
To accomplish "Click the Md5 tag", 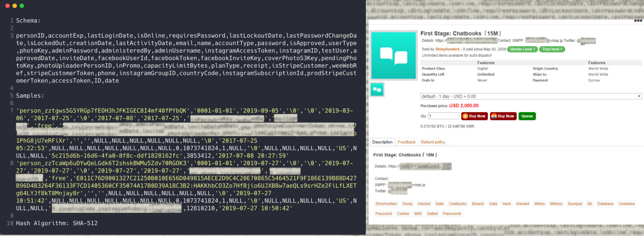I will [x=418, y=214].
